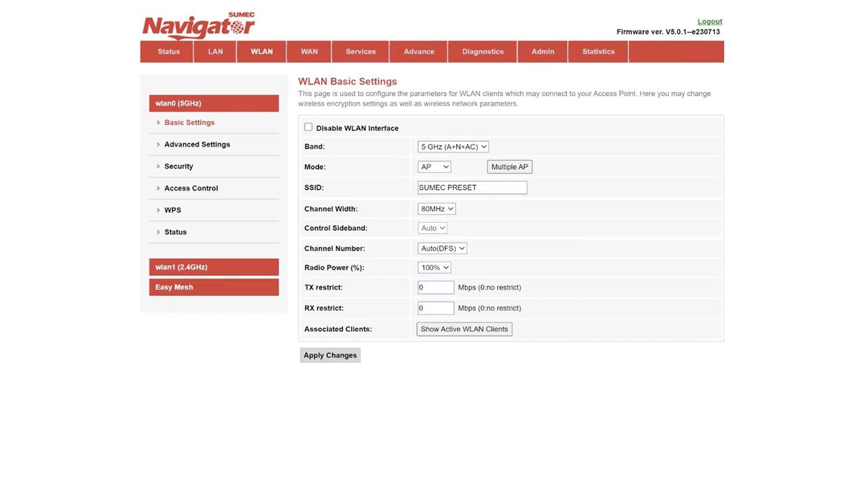Change the Radio Power percentage dropdown
The image size is (868, 485).
pos(434,268)
